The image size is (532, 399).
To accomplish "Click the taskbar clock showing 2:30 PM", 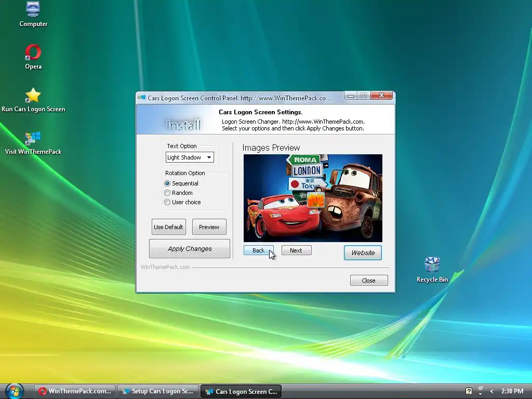I will 512,391.
